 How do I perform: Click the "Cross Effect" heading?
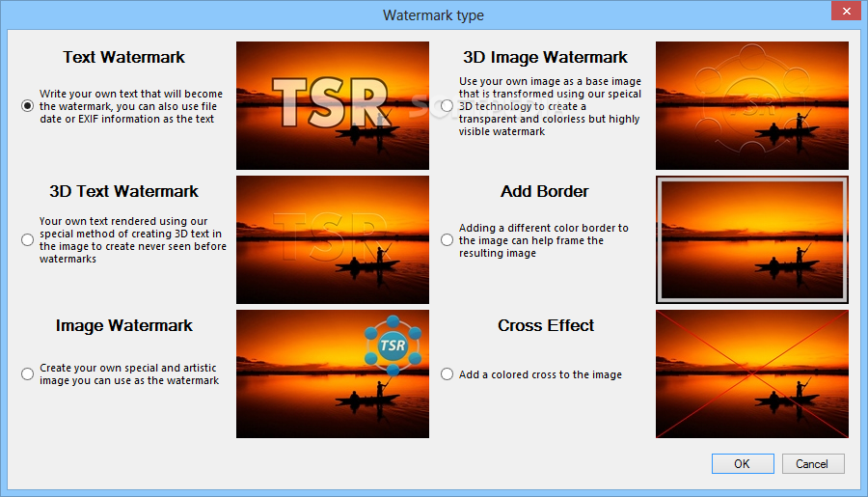click(x=546, y=325)
